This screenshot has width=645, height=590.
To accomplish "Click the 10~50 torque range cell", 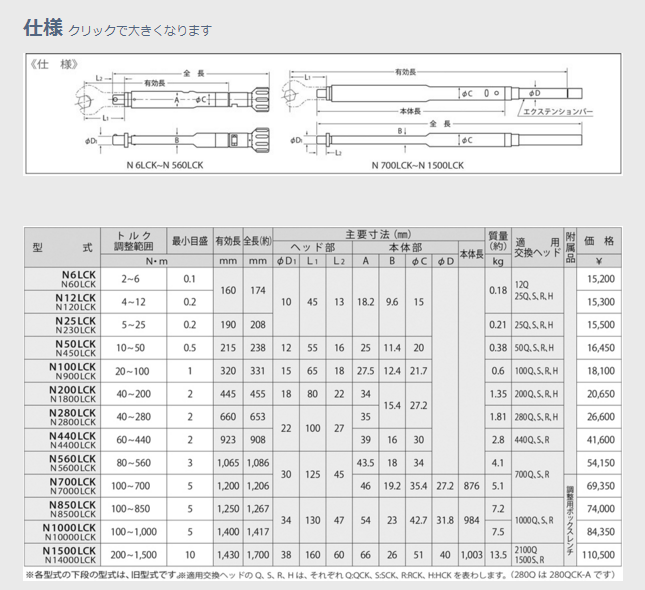I will click(x=134, y=348).
